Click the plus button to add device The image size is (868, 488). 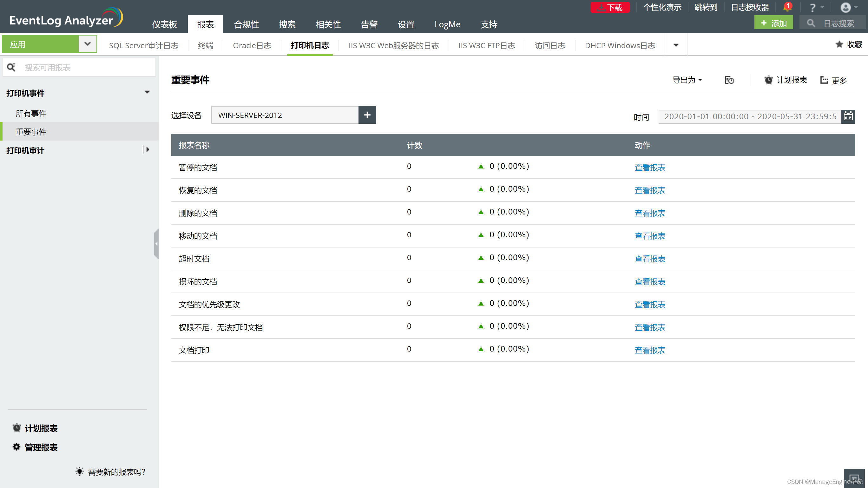click(367, 115)
